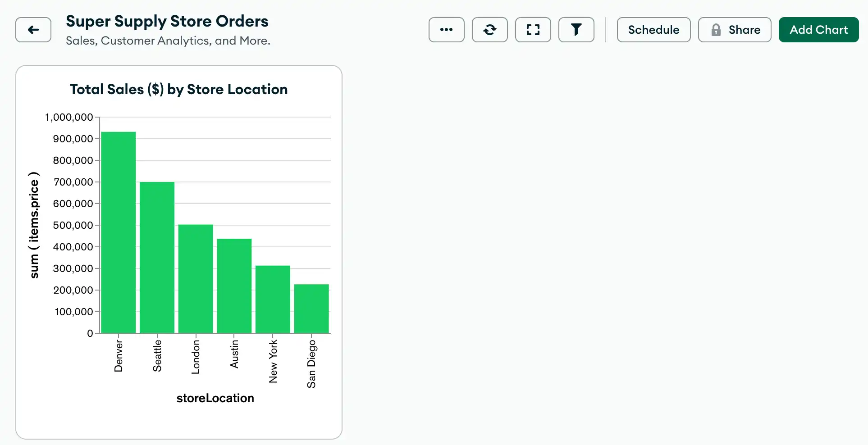The image size is (868, 445).
Task: Enter fullscreen presentation mode
Action: 533,30
